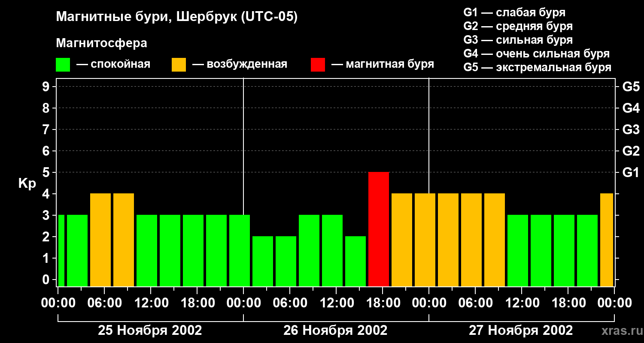Click the green "спокойная" legend swatch
644x343 pixels.
click(63, 65)
